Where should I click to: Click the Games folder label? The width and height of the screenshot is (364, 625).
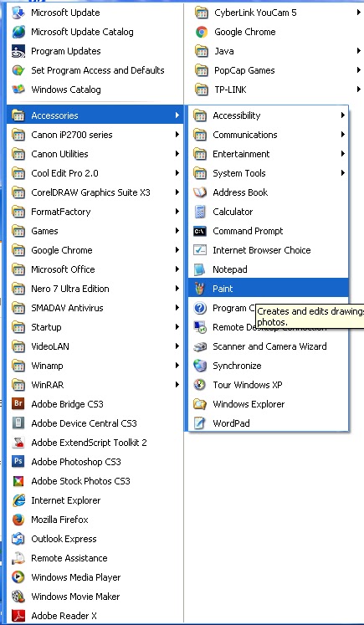(x=44, y=231)
